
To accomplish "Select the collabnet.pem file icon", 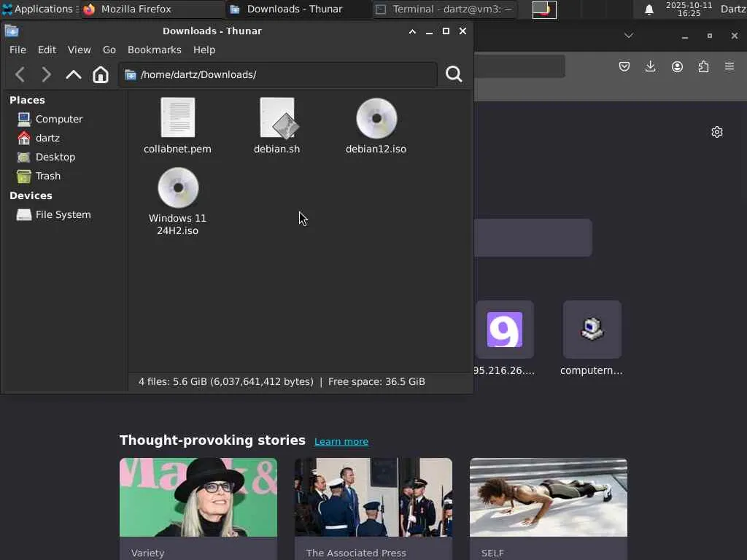I will click(x=178, y=117).
